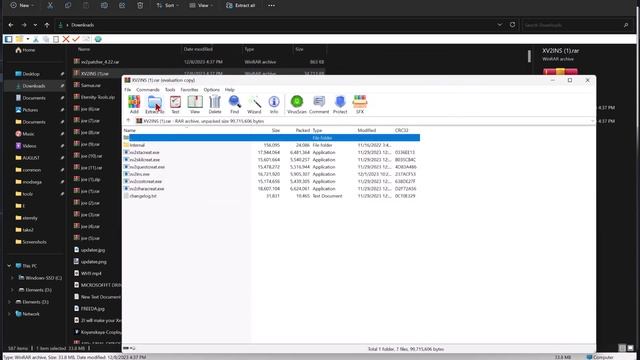The width and height of the screenshot is (640, 360).
Task: Click the Cut icon in Explorer toolbar
Action: (50, 5)
